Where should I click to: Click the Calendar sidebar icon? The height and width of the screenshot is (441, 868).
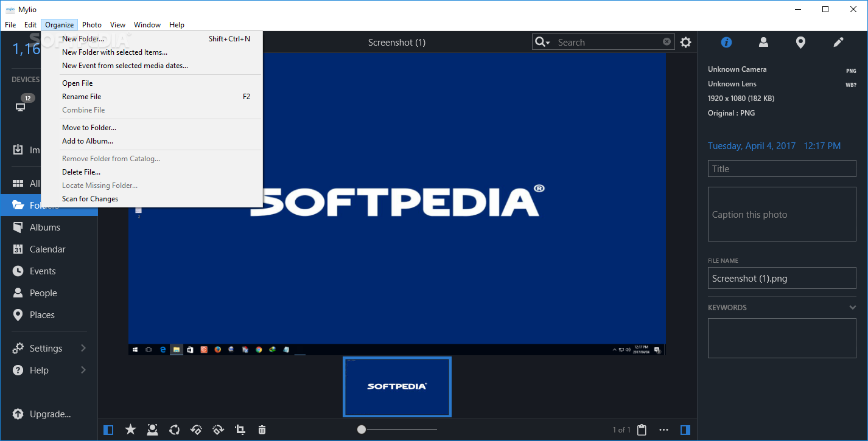18,249
